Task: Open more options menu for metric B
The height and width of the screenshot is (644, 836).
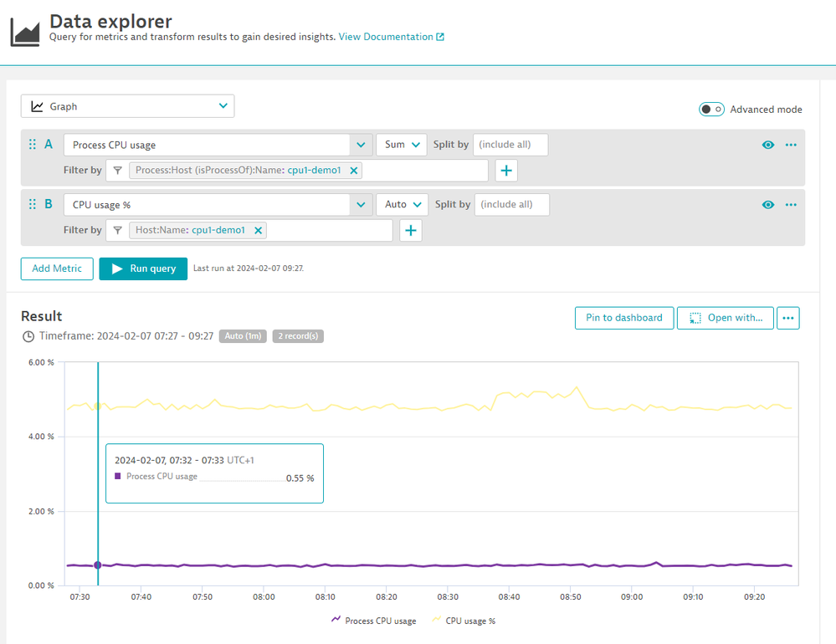Action: click(791, 205)
